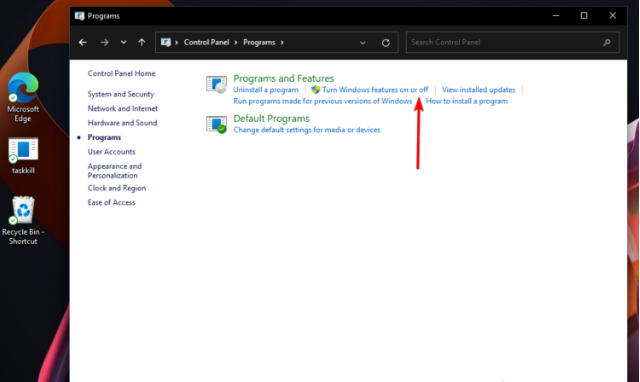Image resolution: width=640 pixels, height=382 pixels.
Task: Click the Default Programs icon
Action: (x=216, y=124)
